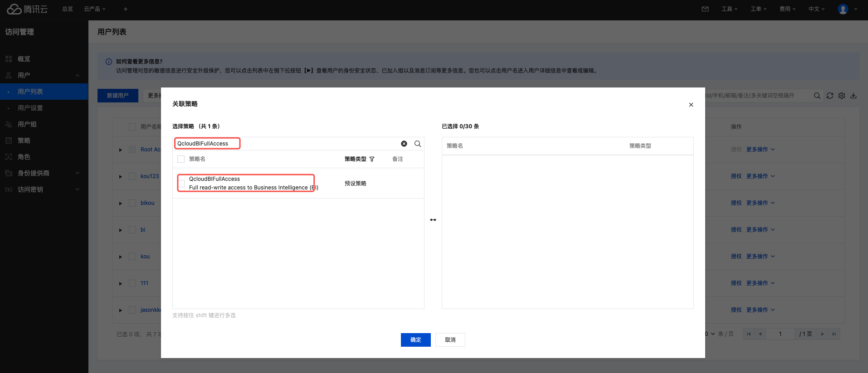Select 用户设置 in the sidebar

coord(44,108)
